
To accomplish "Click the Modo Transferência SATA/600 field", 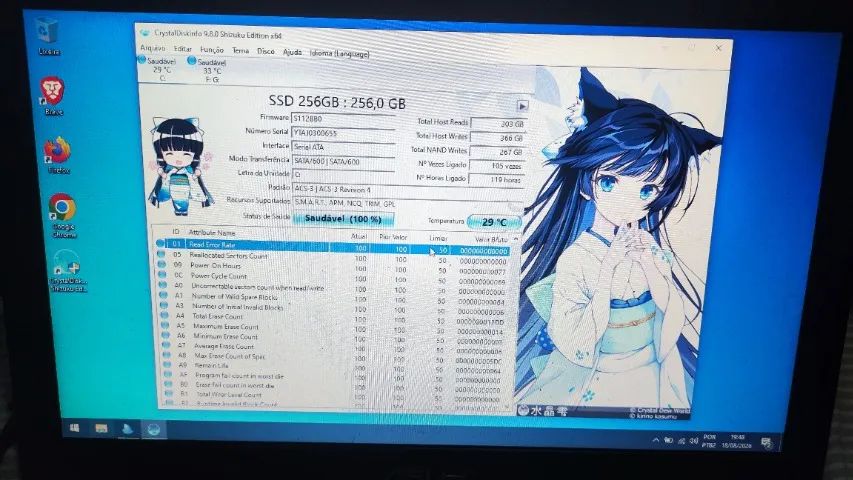I will [x=343, y=161].
